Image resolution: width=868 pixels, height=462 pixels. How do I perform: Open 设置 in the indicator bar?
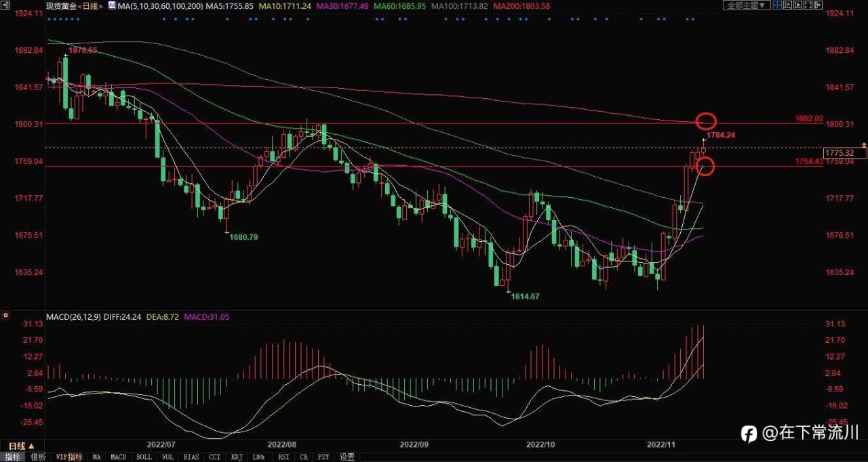click(347, 457)
